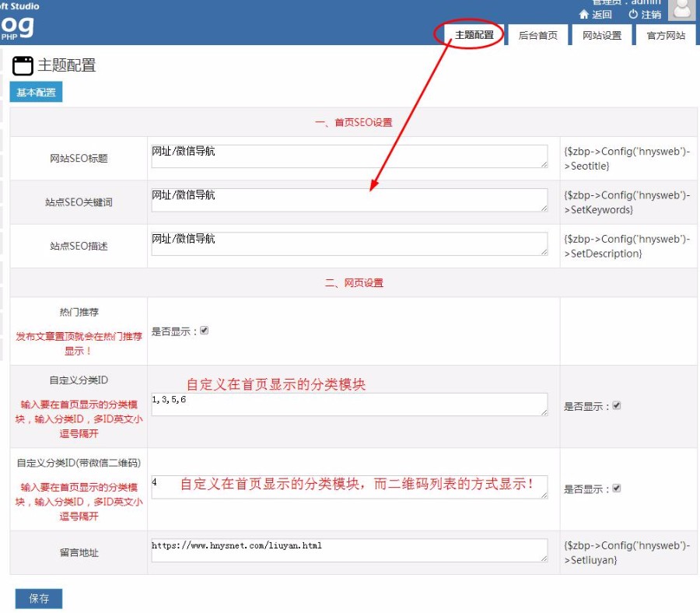Grab the resize handle of 留言地址 textarea
Screen dimensions: 700x613
[x=544, y=559]
